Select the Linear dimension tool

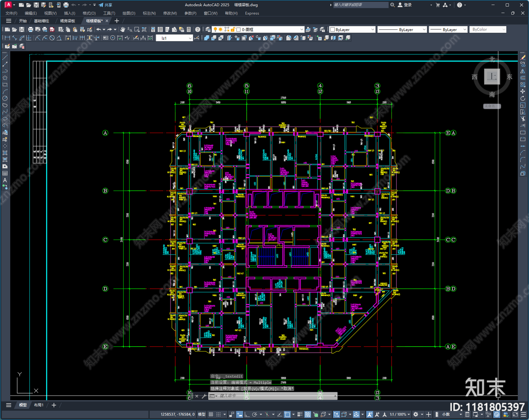coord(7,38)
